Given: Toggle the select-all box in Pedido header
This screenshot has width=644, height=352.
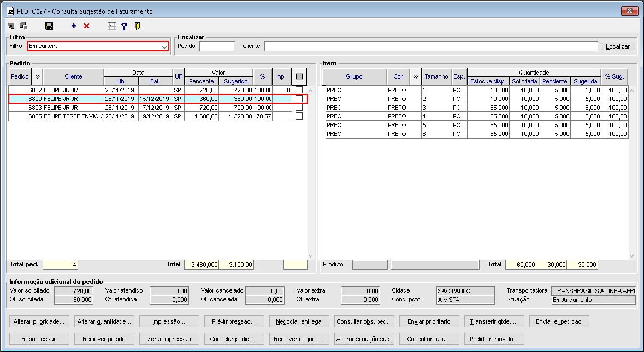Looking at the screenshot, I should tap(299, 76).
